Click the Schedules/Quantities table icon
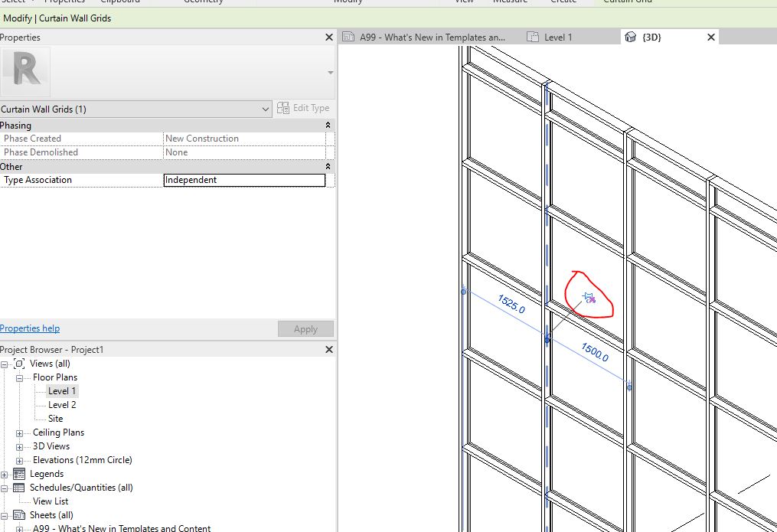777x532 pixels. point(19,488)
